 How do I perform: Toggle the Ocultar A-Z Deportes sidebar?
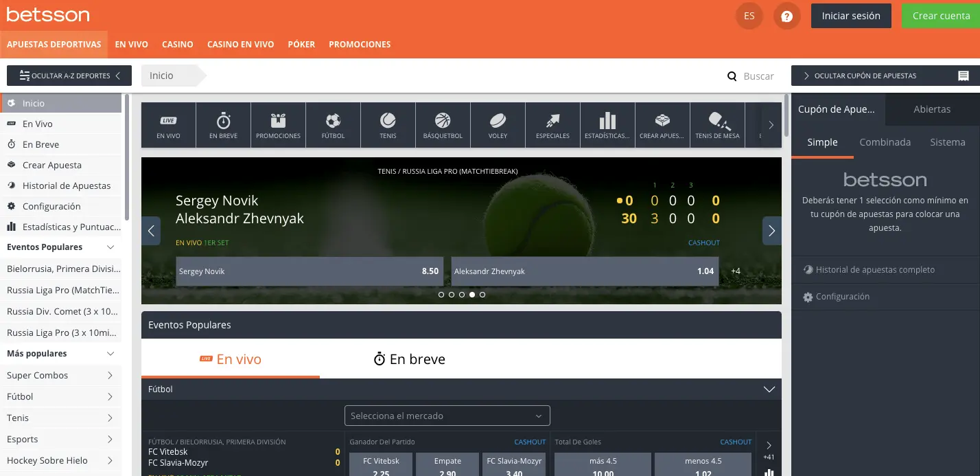pyautogui.click(x=69, y=76)
